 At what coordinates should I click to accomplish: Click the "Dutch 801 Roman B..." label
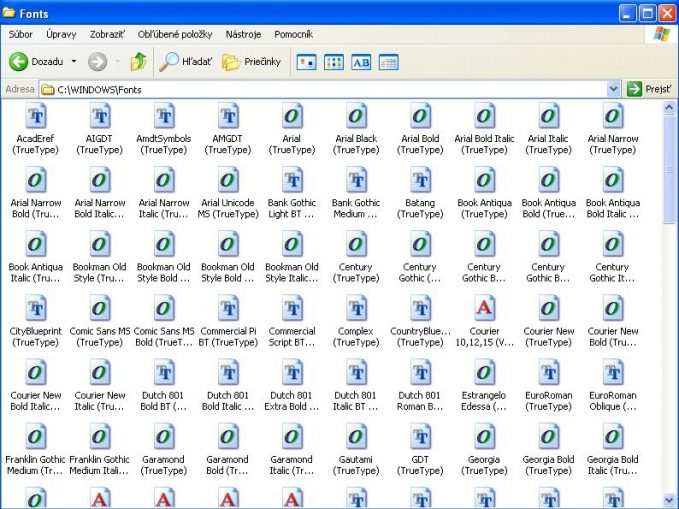420,401
